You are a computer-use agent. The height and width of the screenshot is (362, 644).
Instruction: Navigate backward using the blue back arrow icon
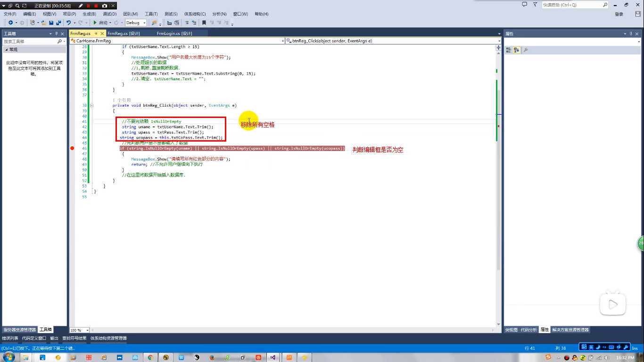[x=11, y=23]
